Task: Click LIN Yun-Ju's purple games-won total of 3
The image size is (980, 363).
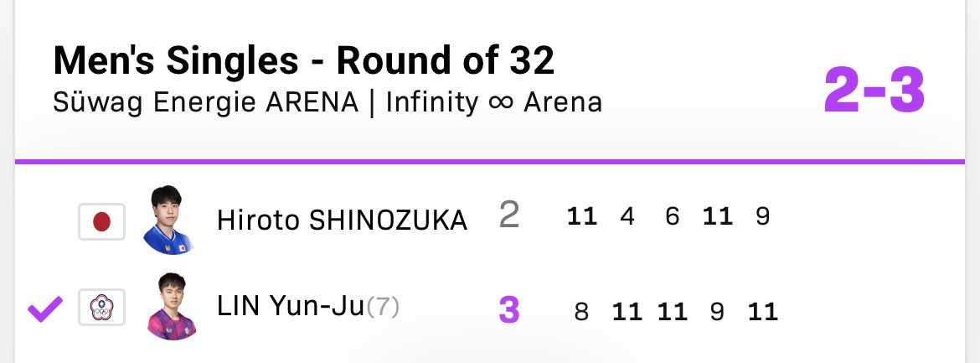Action: [508, 310]
